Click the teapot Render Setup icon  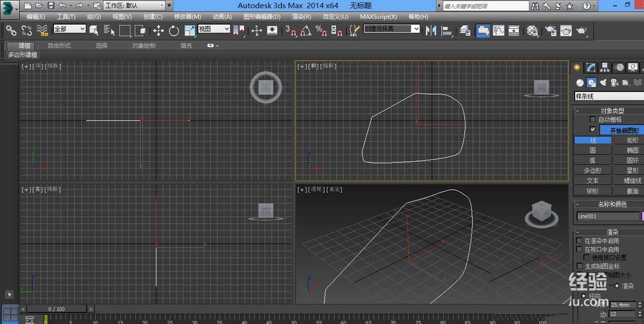(x=551, y=30)
